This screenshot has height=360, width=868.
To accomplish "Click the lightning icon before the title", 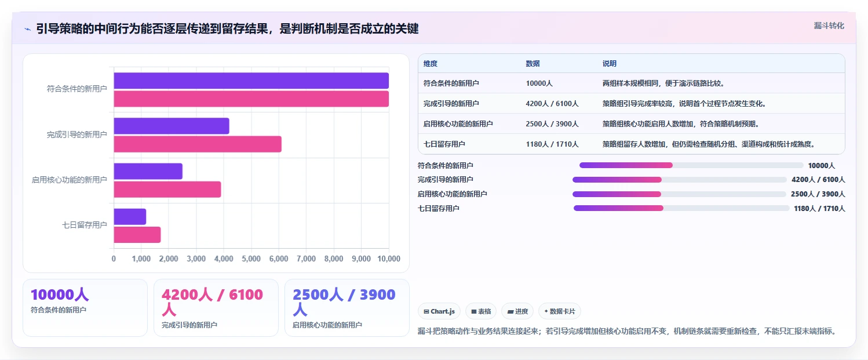I will pos(27,28).
